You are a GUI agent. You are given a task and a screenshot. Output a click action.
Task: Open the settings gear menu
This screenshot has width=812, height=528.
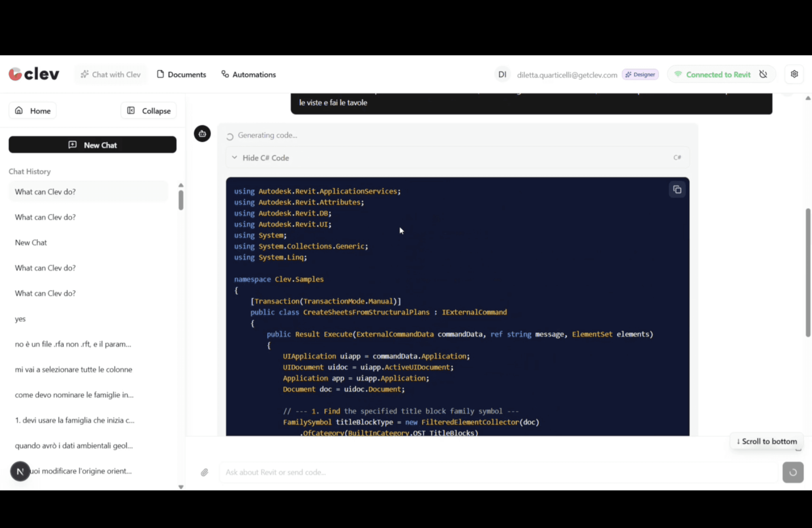click(x=794, y=74)
